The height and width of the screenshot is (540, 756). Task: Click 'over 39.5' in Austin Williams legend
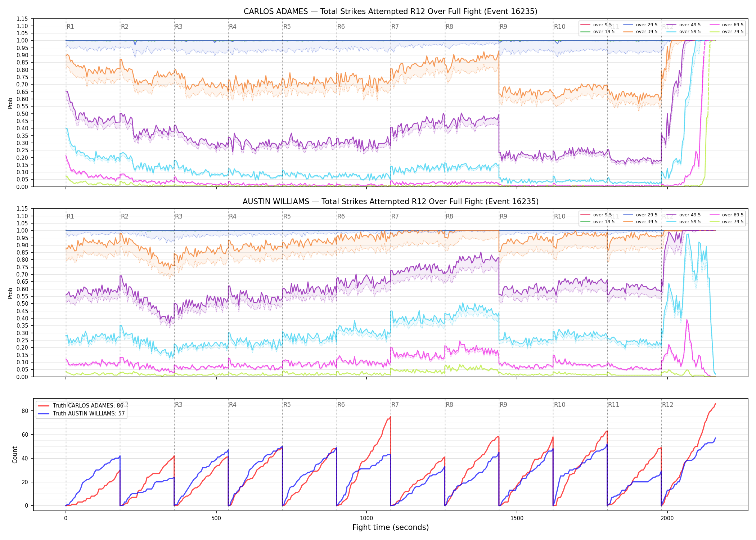(x=647, y=222)
